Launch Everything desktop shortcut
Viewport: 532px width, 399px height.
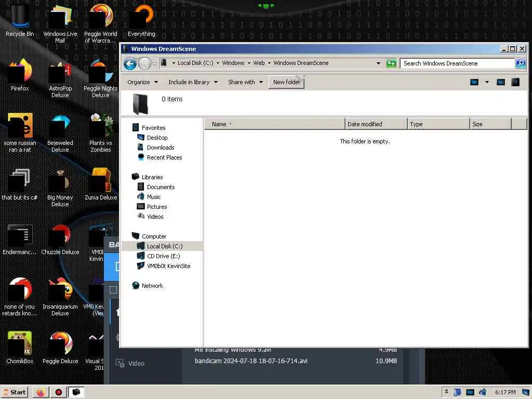point(141,20)
